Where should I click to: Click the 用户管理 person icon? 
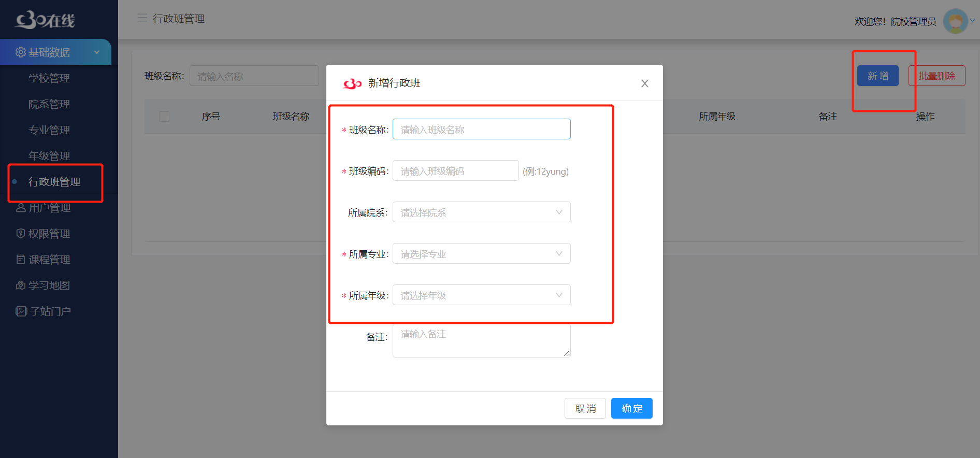(x=21, y=208)
